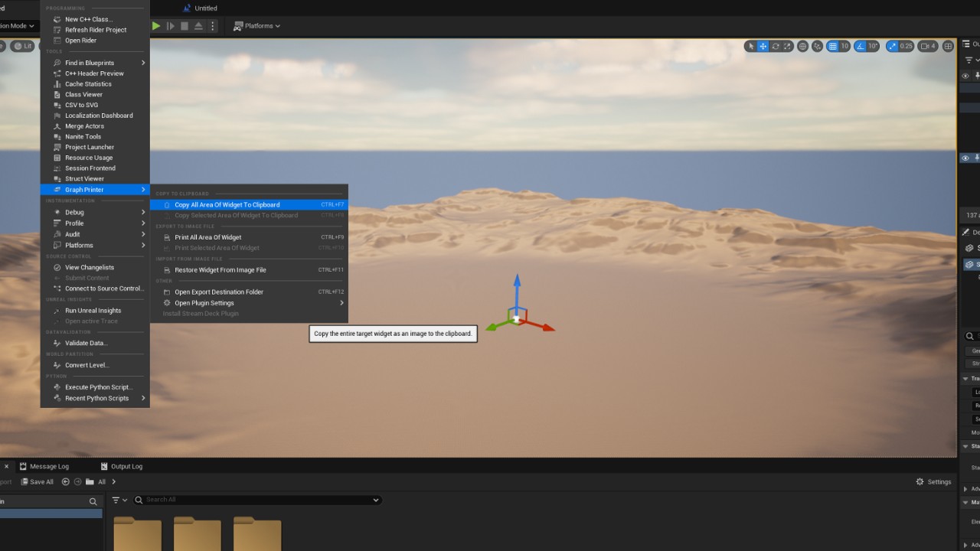Viewport: 980px width, 551px height.
Task: Toggle scale snapping
Action: (892, 46)
